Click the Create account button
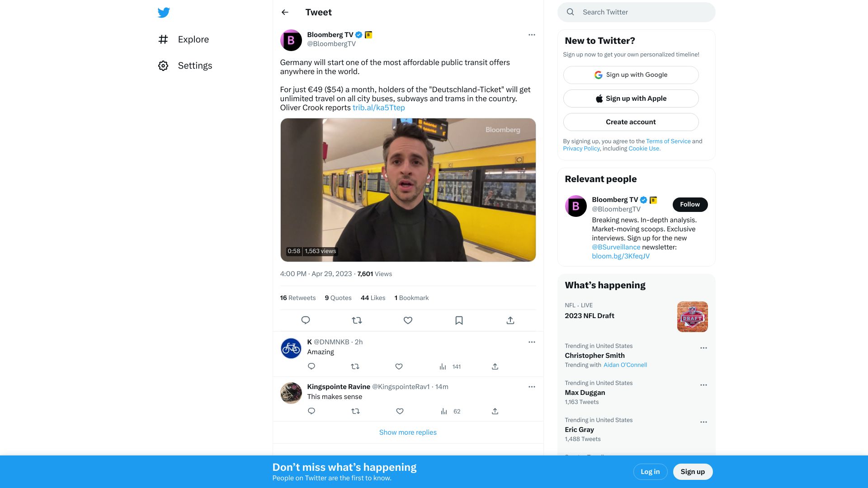 631,122
